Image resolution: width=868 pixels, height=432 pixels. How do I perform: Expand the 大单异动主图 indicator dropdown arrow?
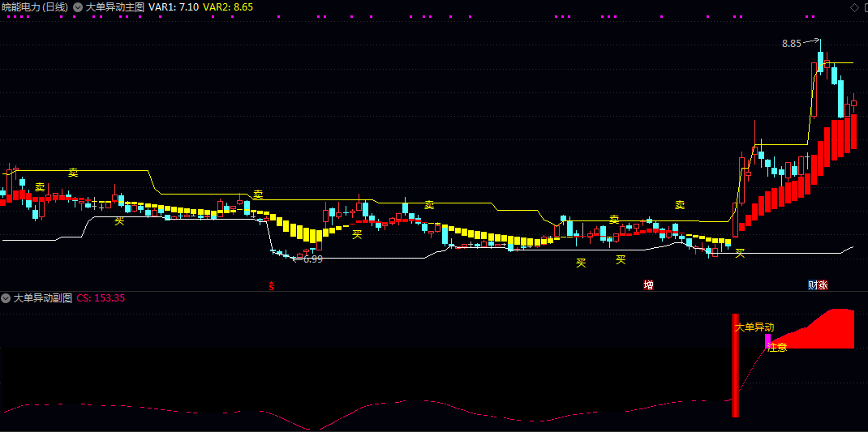click(78, 6)
